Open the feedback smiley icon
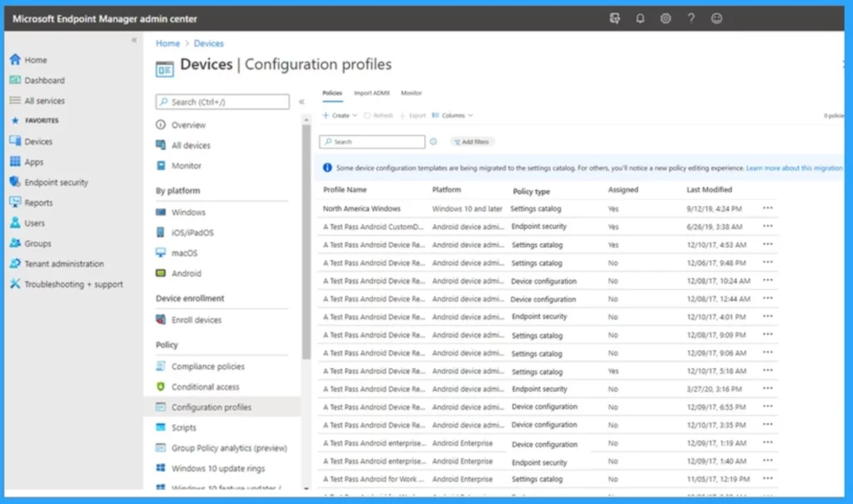 point(716,18)
